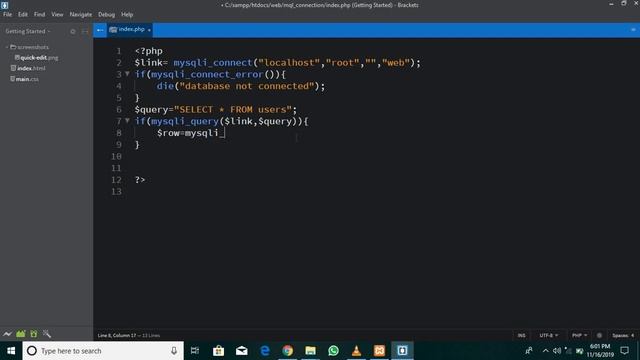Click the working files gear icon
Viewport: 640px width, 360px height.
click(x=73, y=31)
